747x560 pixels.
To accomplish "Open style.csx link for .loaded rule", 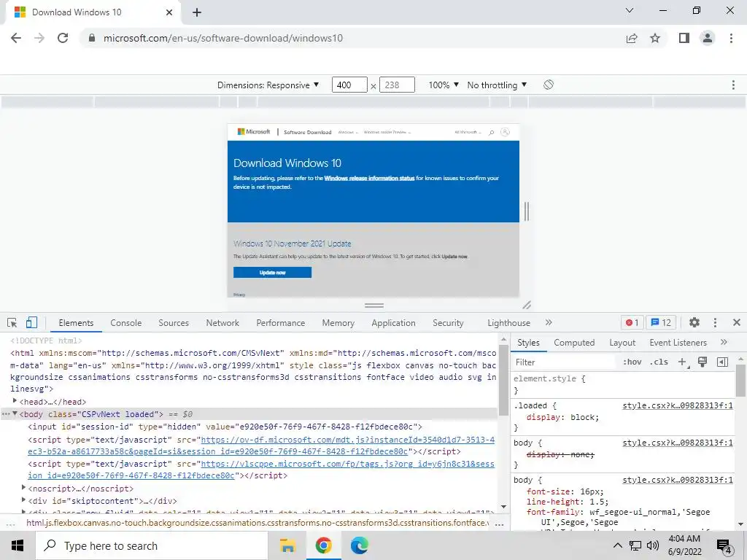I will click(x=678, y=405).
